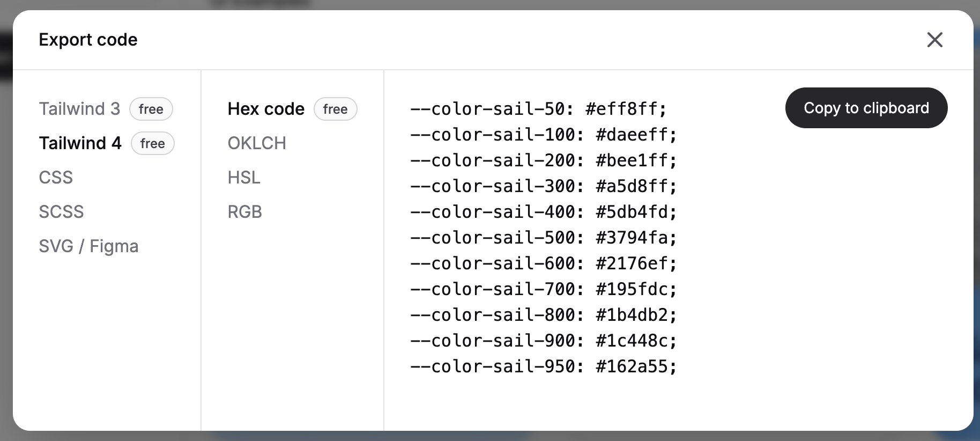This screenshot has height=441, width=980.
Task: Switch color format to Hex code
Action: coord(266,109)
